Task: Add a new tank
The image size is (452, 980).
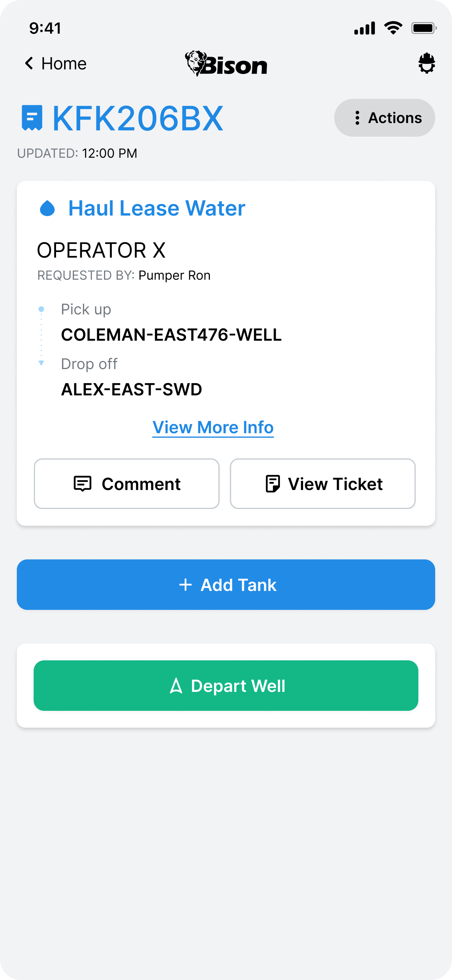Action: [226, 585]
